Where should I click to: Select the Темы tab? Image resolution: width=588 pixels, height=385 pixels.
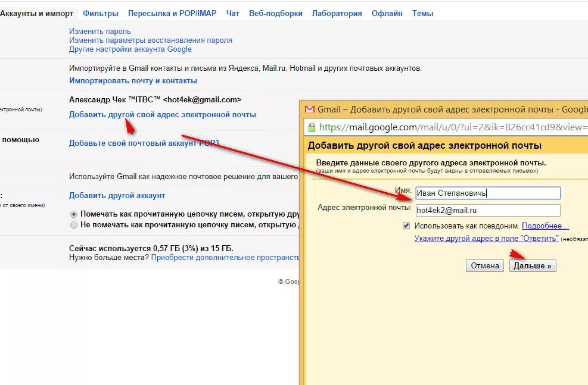[422, 14]
